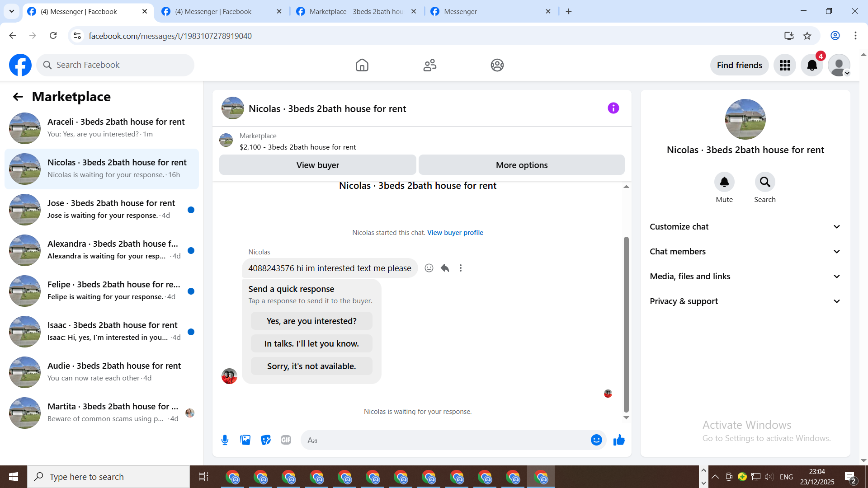Reply to Nicolas's message using arrow icon

(x=445, y=268)
